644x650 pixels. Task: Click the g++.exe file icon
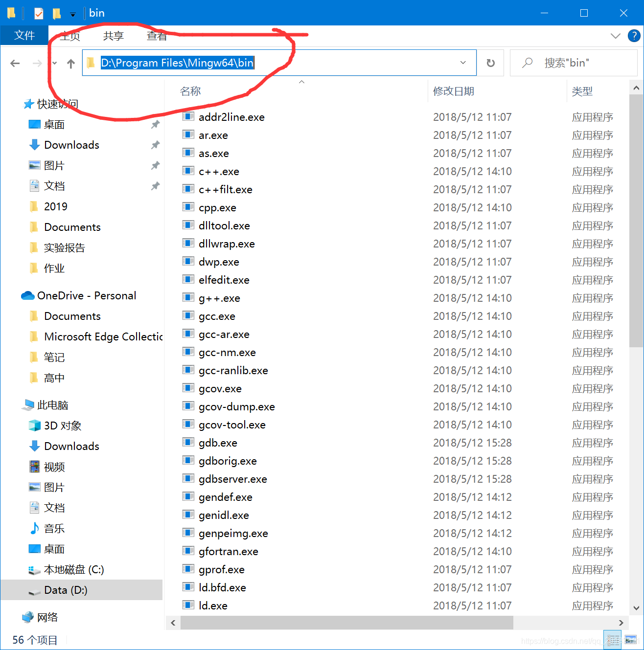pos(188,297)
